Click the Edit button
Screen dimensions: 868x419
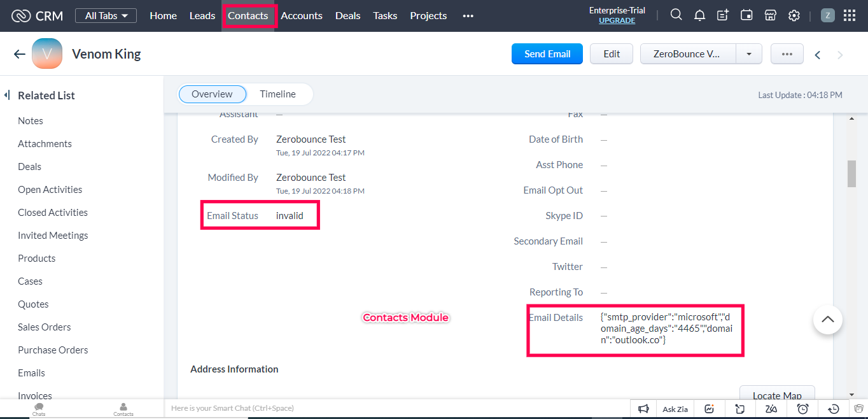[x=612, y=54]
